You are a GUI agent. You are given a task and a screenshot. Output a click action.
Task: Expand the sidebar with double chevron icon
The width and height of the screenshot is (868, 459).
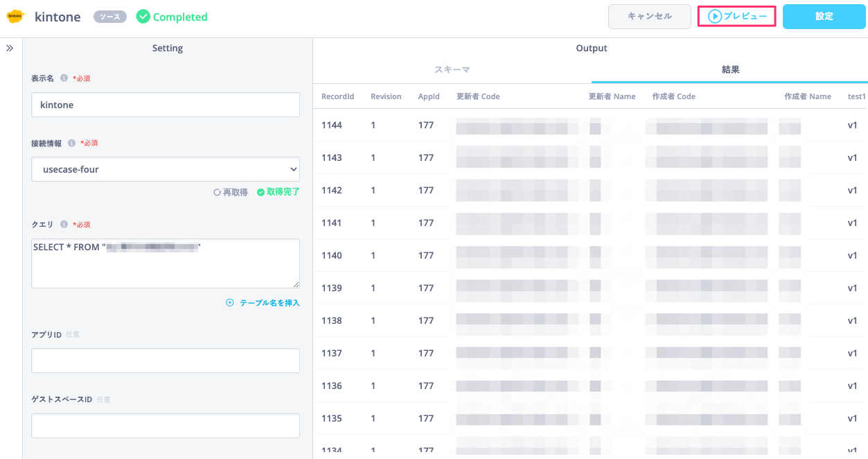pos(10,49)
